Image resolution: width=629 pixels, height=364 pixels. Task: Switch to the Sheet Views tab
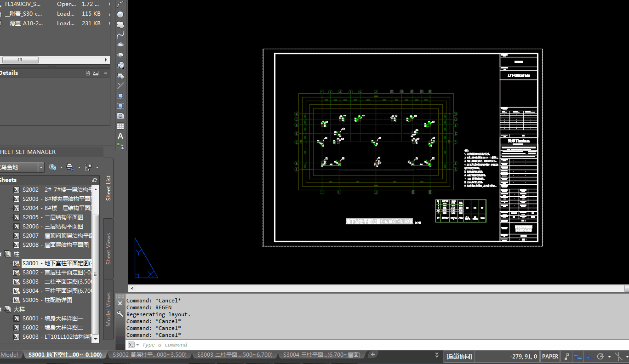(109, 249)
